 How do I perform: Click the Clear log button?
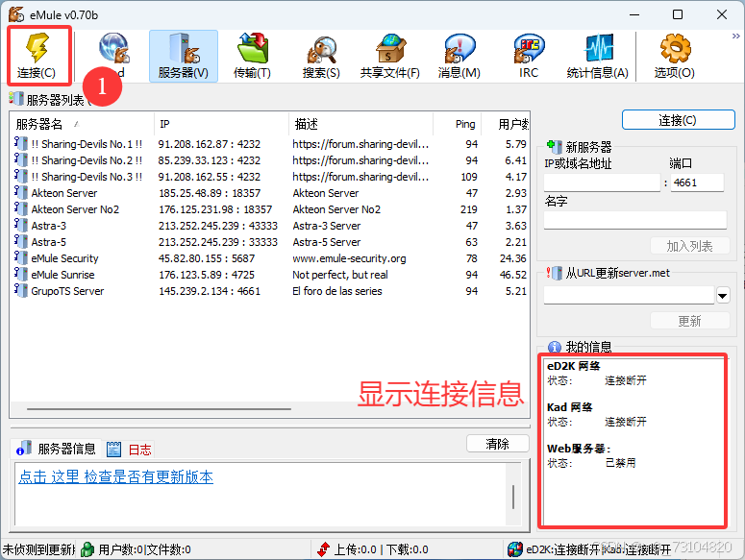click(x=497, y=444)
